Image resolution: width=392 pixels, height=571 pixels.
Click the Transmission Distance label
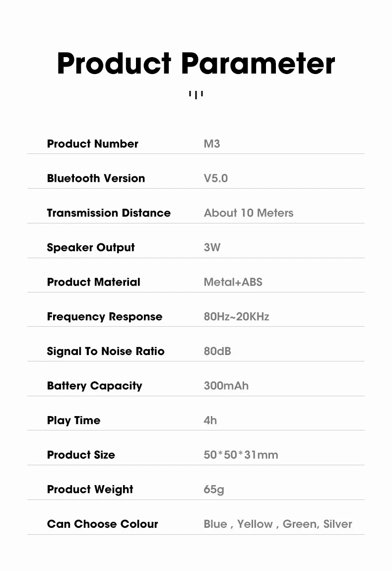click(x=109, y=213)
